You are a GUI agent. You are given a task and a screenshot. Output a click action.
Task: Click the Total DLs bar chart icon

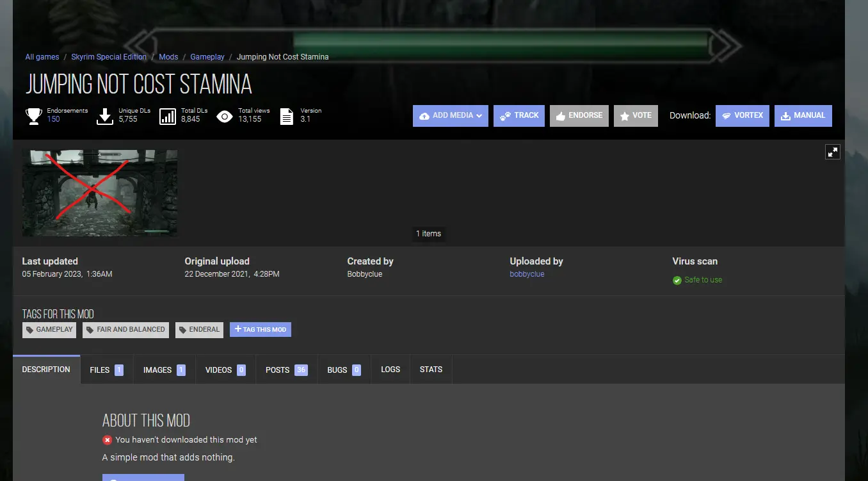[x=168, y=116]
